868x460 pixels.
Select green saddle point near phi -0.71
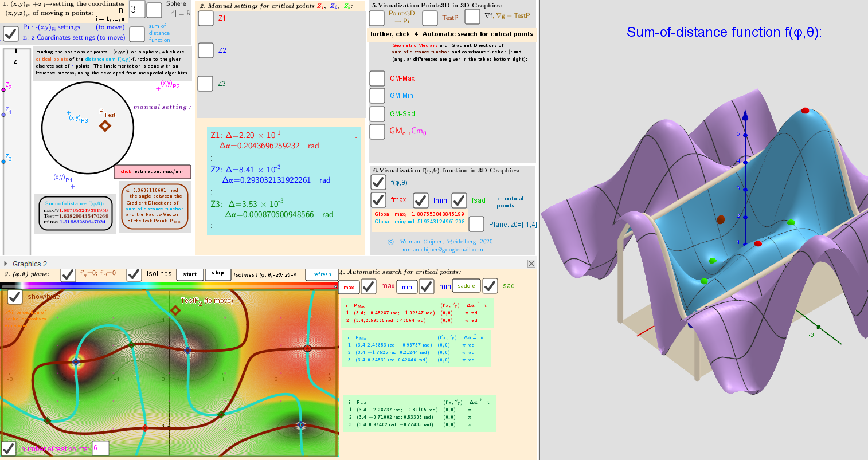click(131, 345)
